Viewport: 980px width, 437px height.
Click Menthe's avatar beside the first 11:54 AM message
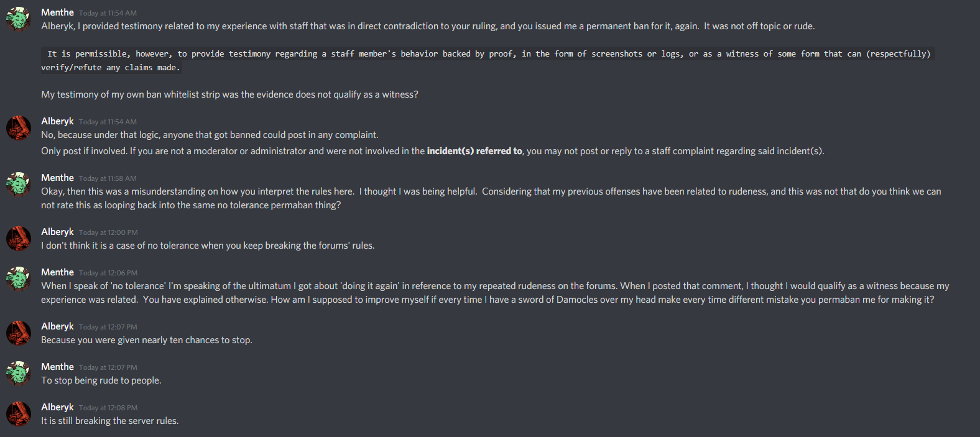(18, 19)
